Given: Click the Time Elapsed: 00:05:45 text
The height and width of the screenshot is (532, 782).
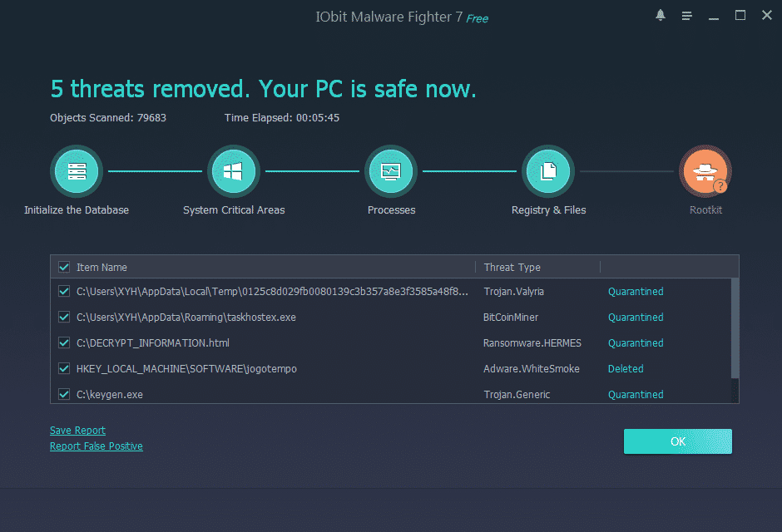Looking at the screenshot, I should (282, 118).
